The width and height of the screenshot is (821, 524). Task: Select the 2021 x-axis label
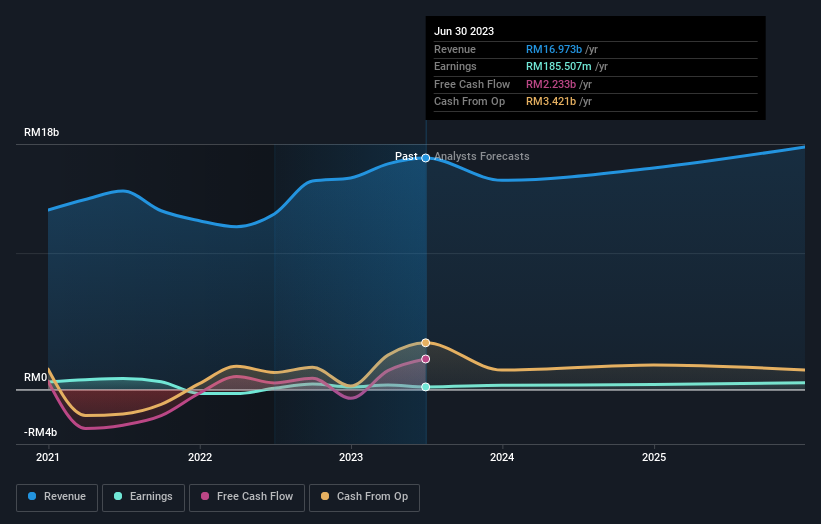point(48,458)
